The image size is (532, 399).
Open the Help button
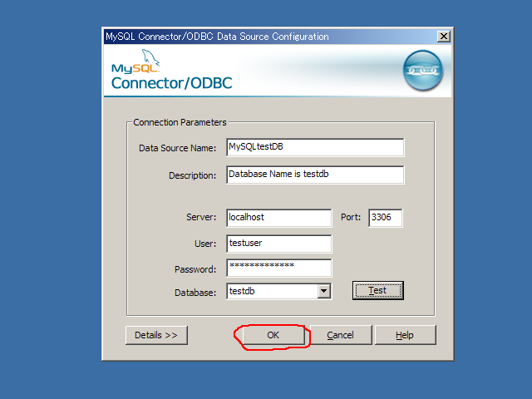(405, 335)
